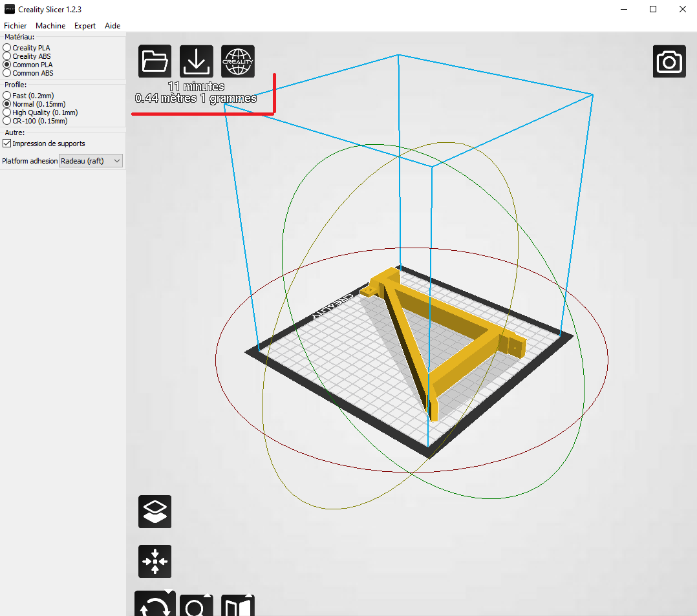Click the 0.44 mètres 1 grammes text
Image resolution: width=697 pixels, height=616 pixels.
(x=196, y=98)
